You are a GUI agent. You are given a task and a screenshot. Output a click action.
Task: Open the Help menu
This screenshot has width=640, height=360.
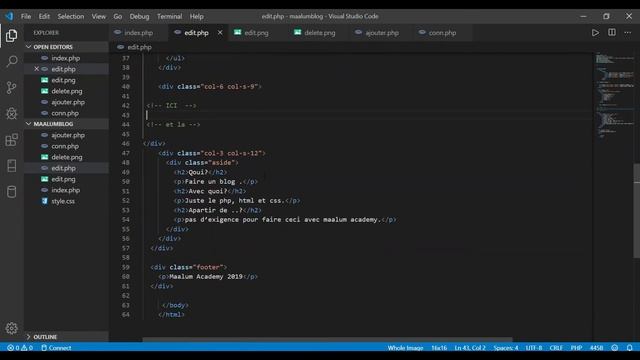[x=196, y=16]
